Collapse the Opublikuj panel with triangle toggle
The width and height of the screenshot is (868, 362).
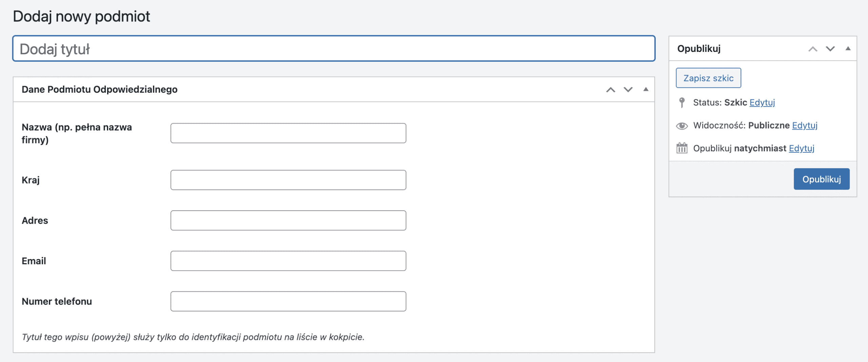pos(848,49)
